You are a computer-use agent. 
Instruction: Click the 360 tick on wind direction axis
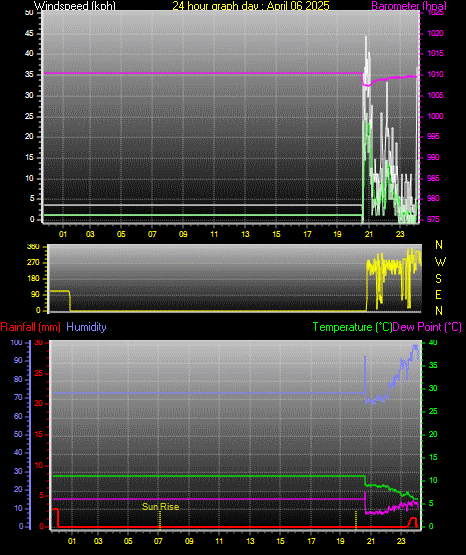pyautogui.click(x=33, y=247)
